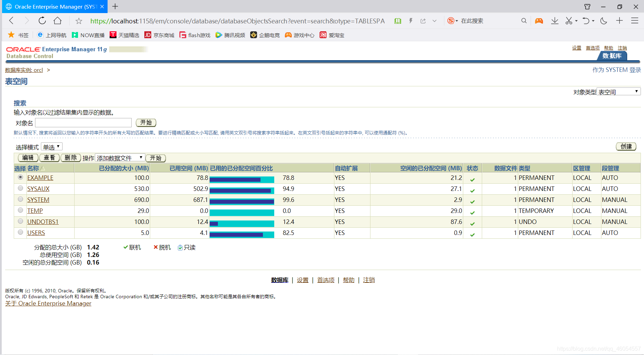Switch to the 数据库 tab

coord(612,56)
